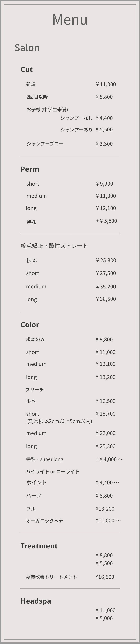Click the シャンプーなし child cut label
Viewport: 140px width, 644px height.
[76, 118]
